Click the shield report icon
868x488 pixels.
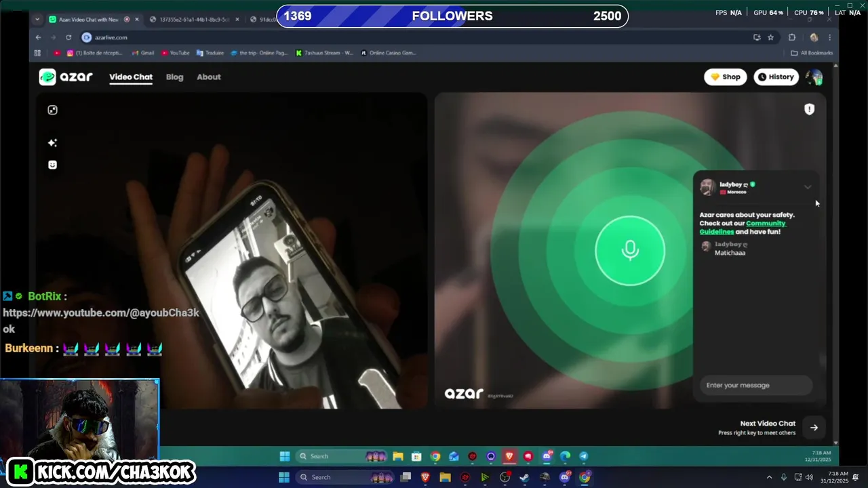point(809,109)
